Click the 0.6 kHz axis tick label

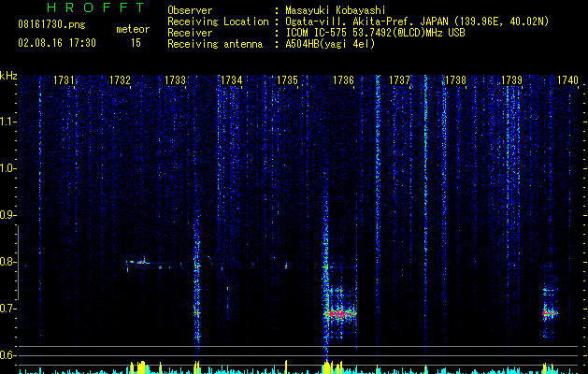pos(7,355)
